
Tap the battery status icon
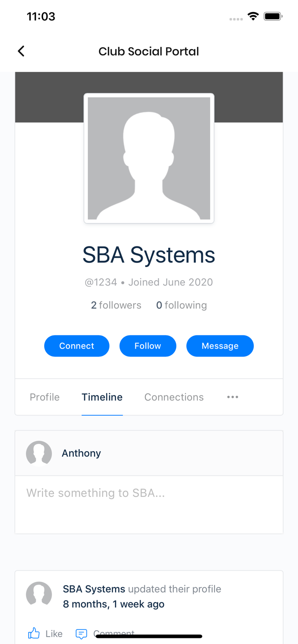273,17
